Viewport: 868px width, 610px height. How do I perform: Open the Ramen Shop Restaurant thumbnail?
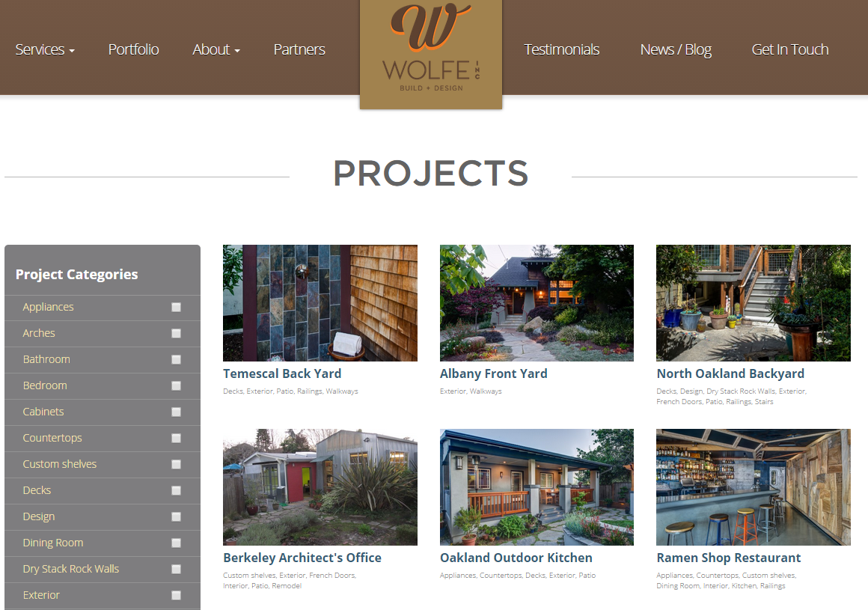pos(754,487)
